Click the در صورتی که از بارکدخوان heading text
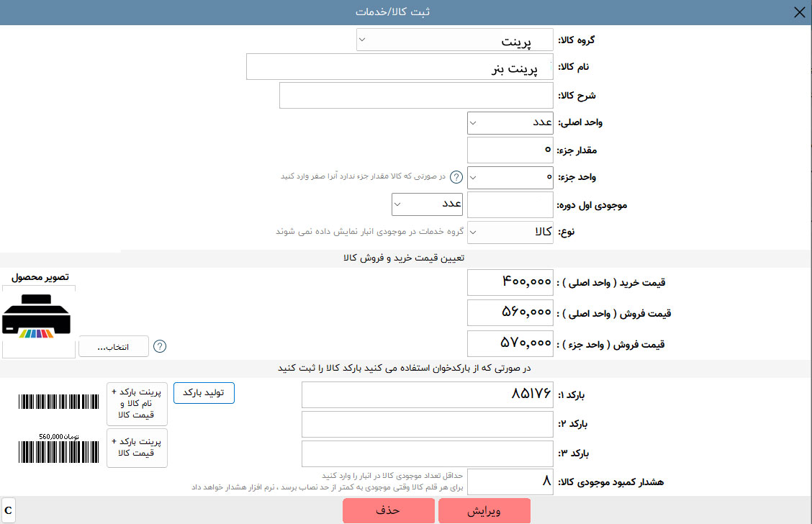Viewport: 812px width, 524px height. (x=405, y=368)
